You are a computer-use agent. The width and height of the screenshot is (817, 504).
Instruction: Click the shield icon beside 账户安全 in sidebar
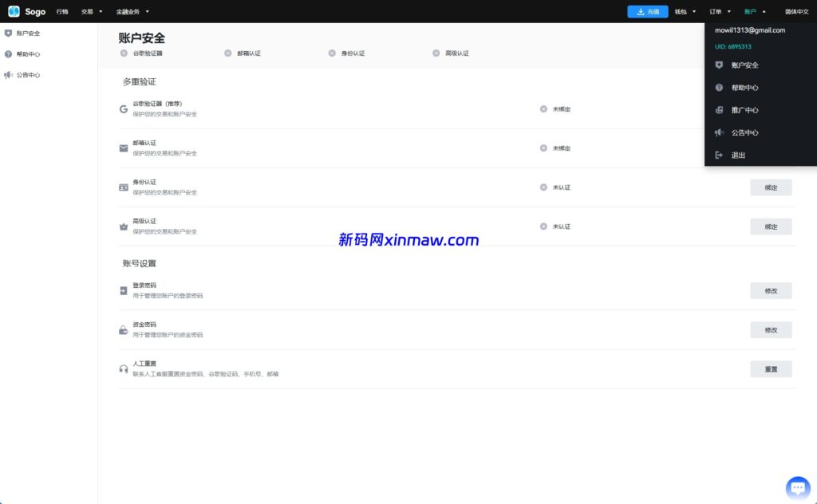(8, 33)
